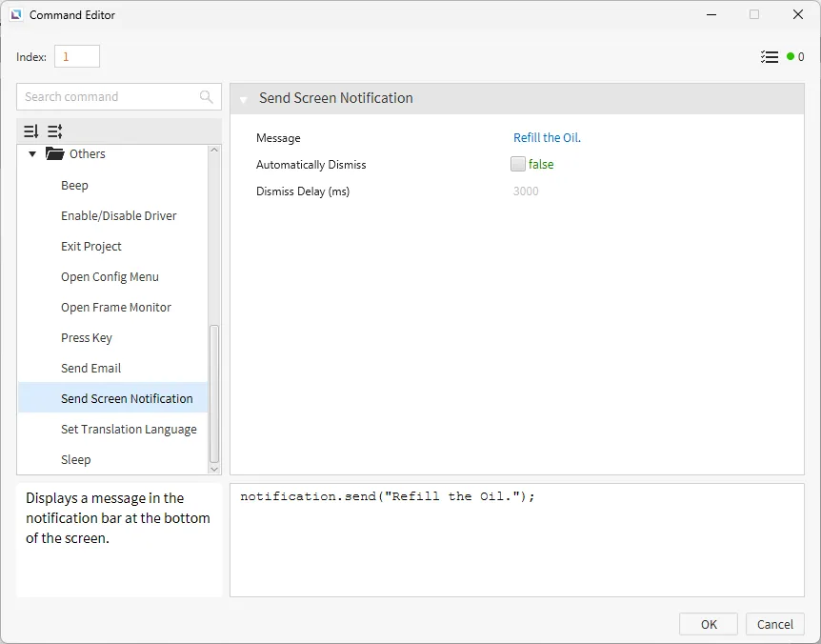Click the checklist icon at top right

pos(770,57)
